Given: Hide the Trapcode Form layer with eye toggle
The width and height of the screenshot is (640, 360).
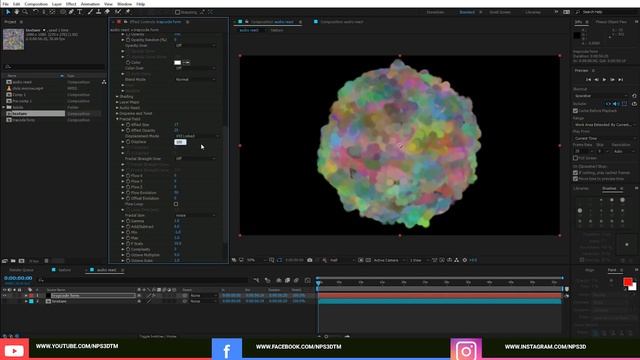Looking at the screenshot, I should [x=4, y=296].
